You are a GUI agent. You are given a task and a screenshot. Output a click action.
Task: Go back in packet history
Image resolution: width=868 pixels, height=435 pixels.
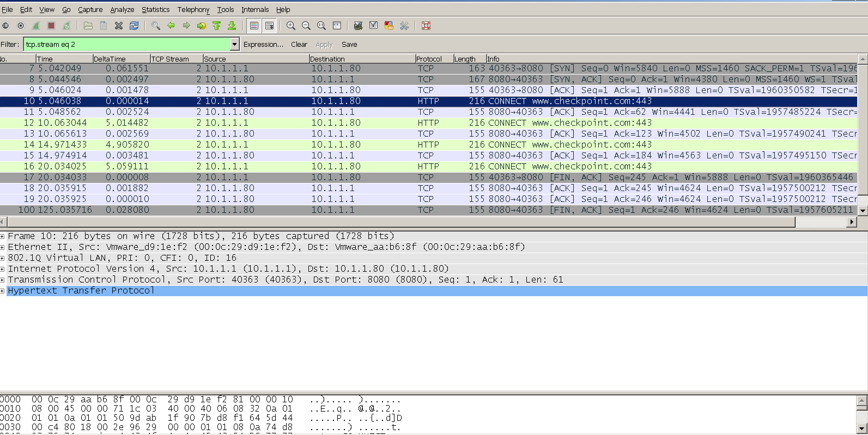click(x=171, y=26)
